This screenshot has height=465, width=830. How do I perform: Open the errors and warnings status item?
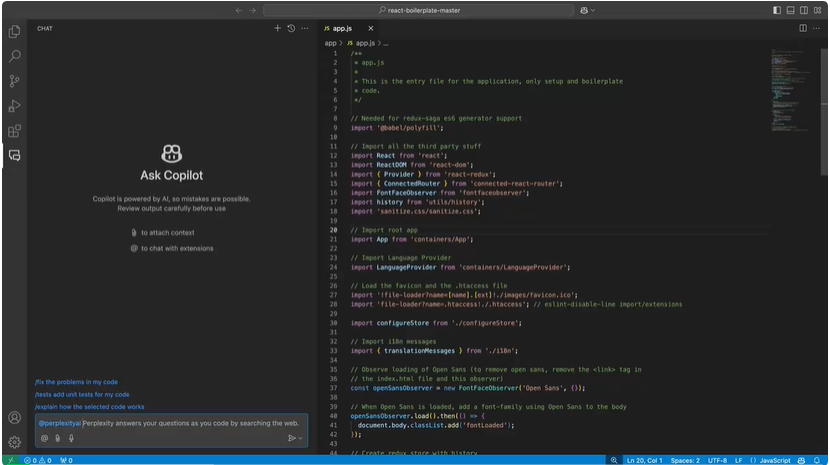click(38, 460)
